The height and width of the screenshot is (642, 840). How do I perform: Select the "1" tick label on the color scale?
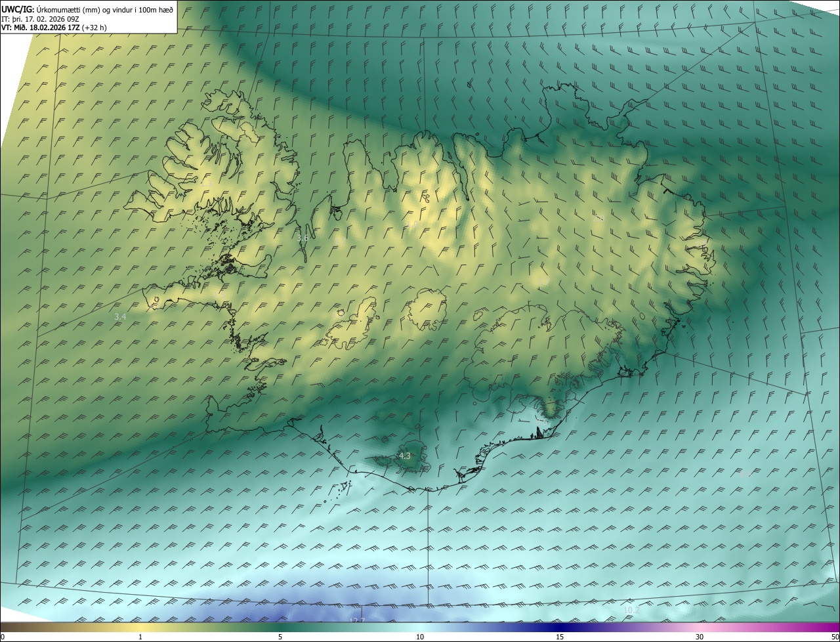[x=140, y=637]
